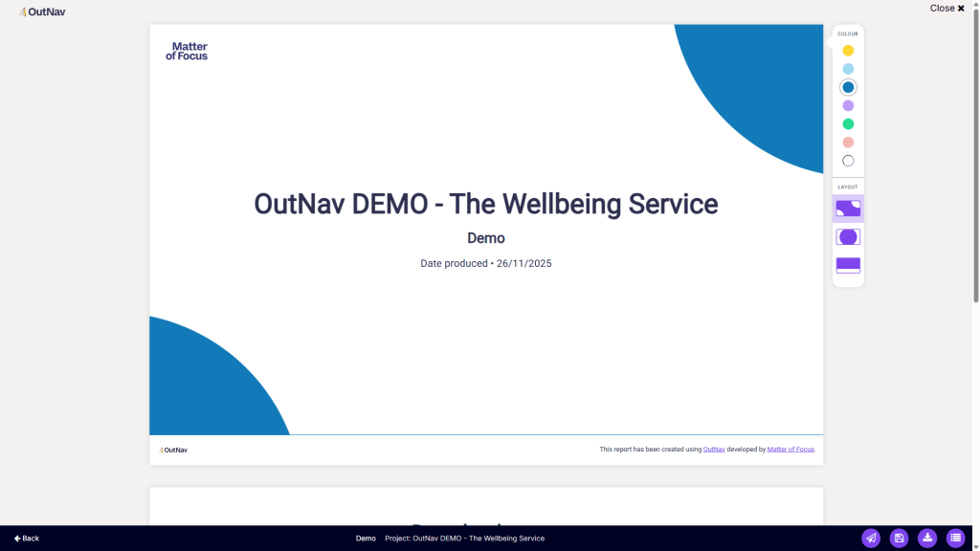The width and height of the screenshot is (980, 551).
Task: Click the download report icon
Action: click(x=927, y=539)
